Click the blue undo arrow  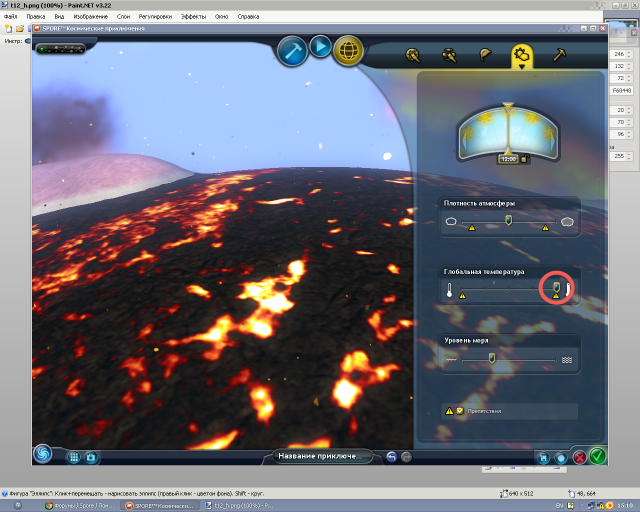tap(391, 456)
